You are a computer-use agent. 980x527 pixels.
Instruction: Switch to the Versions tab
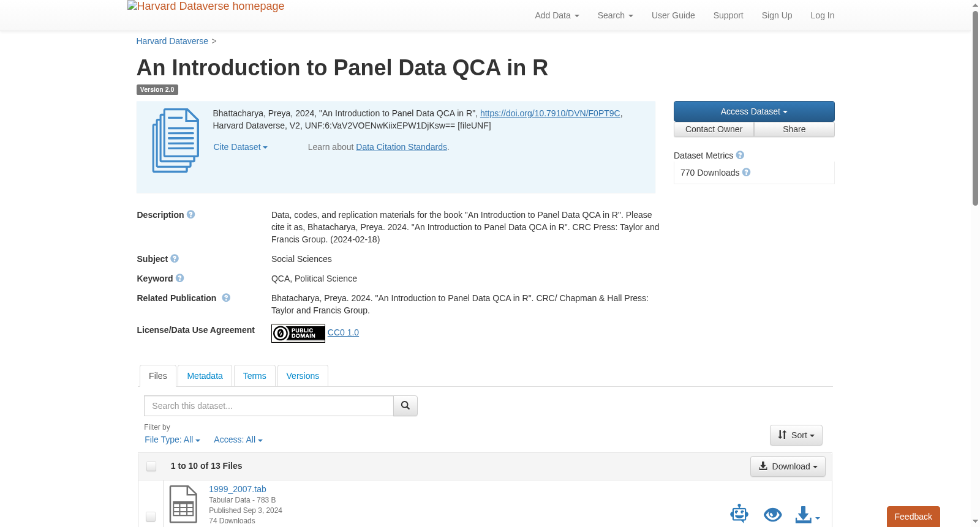click(x=303, y=376)
